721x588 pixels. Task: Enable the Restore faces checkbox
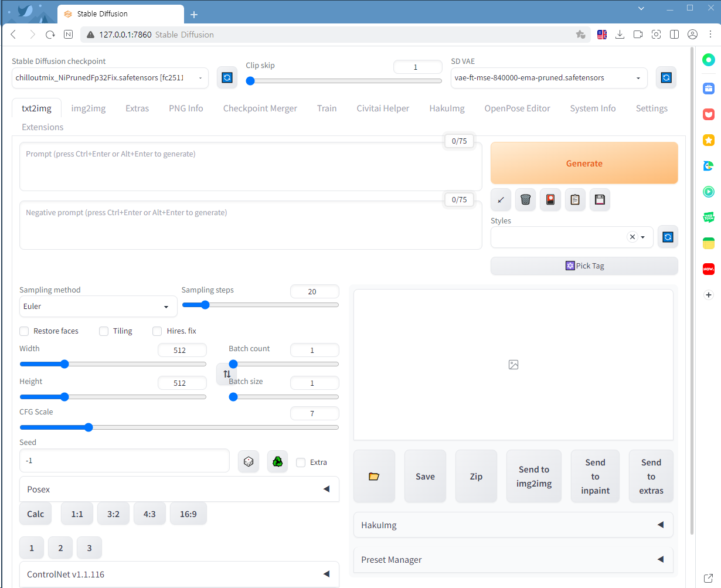click(x=24, y=331)
